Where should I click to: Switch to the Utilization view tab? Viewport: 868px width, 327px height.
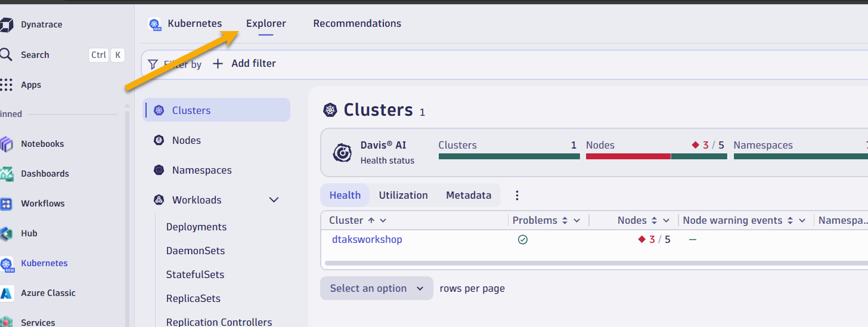(403, 195)
